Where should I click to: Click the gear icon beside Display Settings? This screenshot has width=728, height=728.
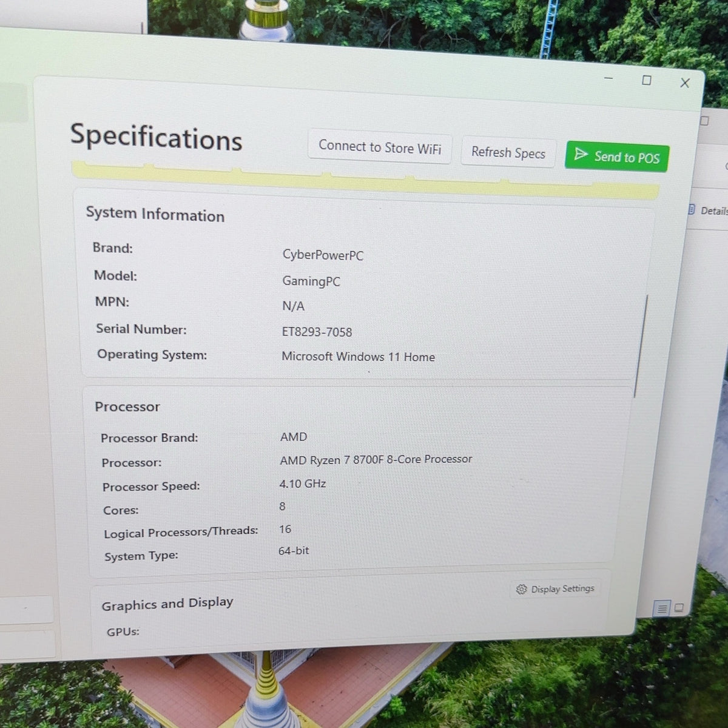(x=521, y=589)
